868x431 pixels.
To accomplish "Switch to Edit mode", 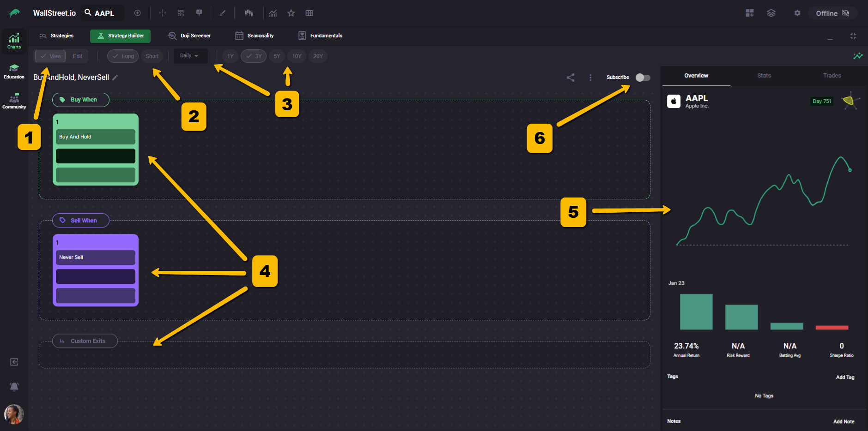I will coord(78,56).
